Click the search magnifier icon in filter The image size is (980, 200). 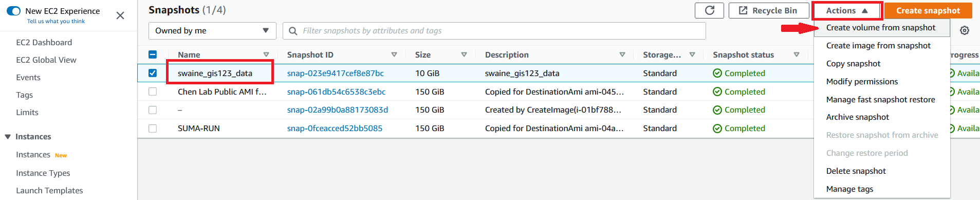pyautogui.click(x=293, y=31)
